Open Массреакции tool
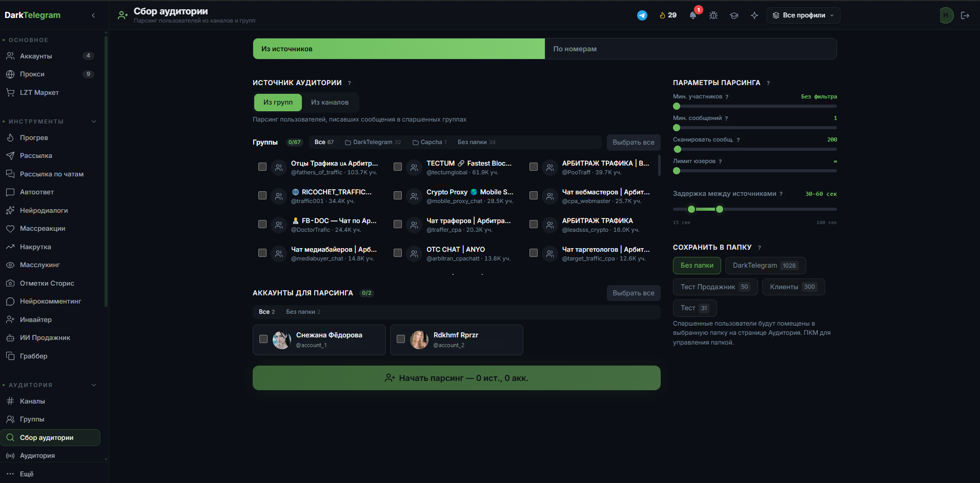Screen dimensions: 980x483 tap(50, 229)
